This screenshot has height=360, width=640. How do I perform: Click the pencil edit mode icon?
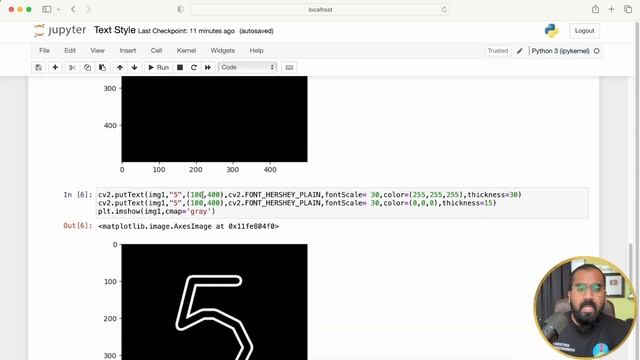click(x=520, y=51)
